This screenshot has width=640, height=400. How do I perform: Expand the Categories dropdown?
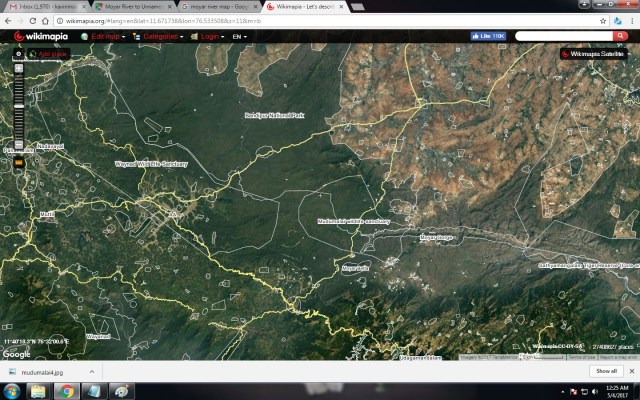coord(158,36)
